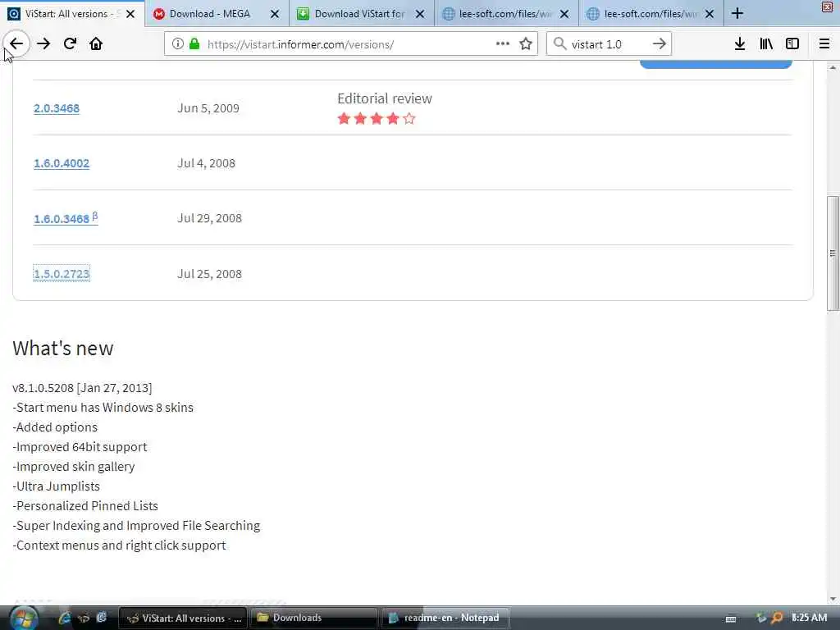Open the Library icon
840x630 pixels.
766,44
